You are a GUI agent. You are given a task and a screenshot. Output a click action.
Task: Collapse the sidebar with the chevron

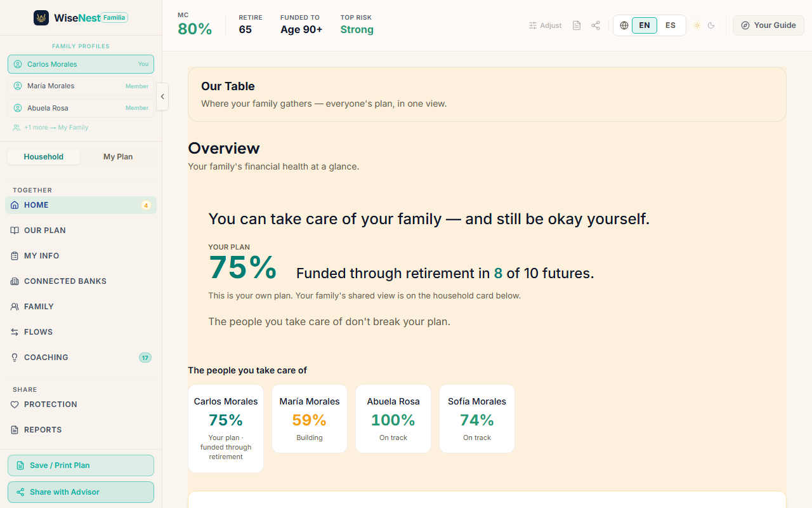(x=162, y=97)
